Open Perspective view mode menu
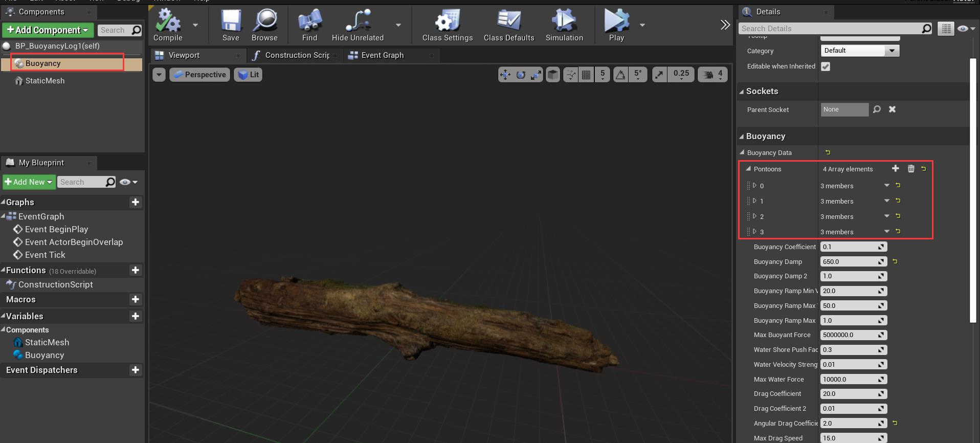Viewport: 980px width, 443px height. [199, 75]
